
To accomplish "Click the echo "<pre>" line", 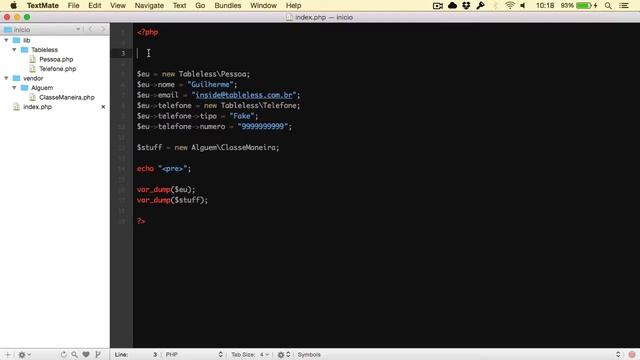I will (164, 169).
